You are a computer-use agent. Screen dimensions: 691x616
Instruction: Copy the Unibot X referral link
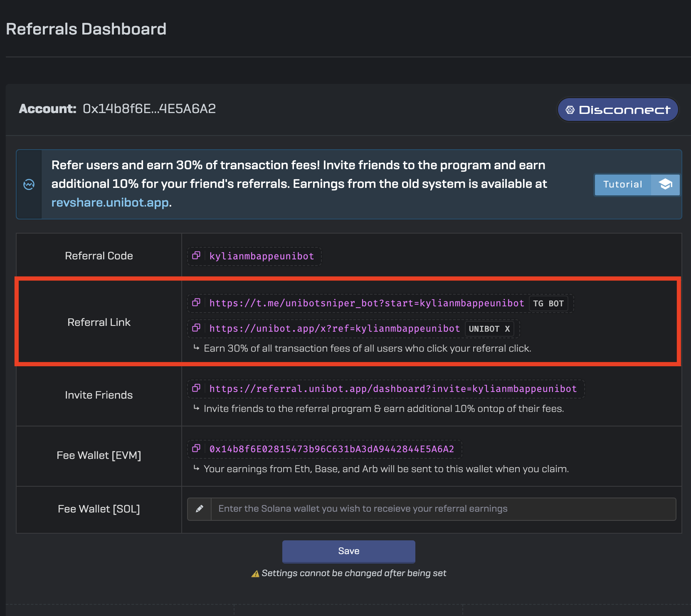[196, 328]
